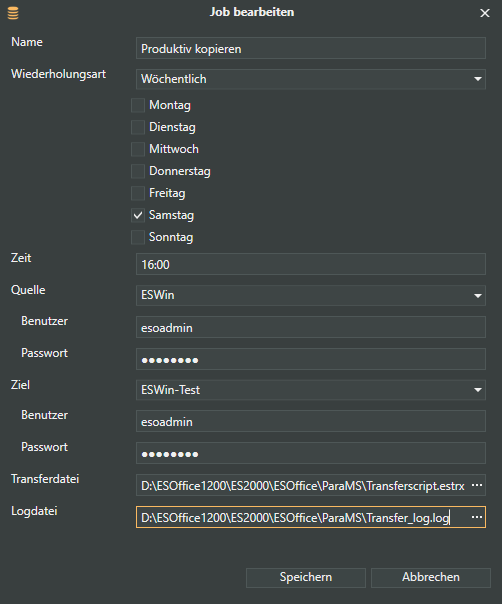Select the Quelle Passwort field

pos(311,359)
